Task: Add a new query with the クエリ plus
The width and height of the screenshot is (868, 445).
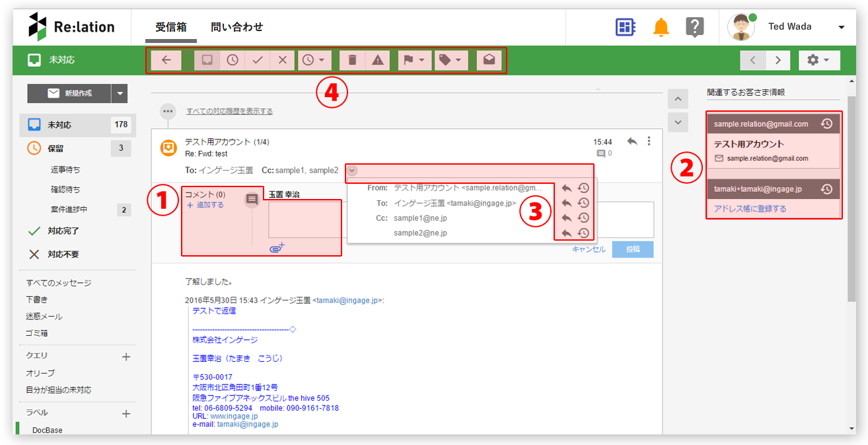Action: coord(126,356)
